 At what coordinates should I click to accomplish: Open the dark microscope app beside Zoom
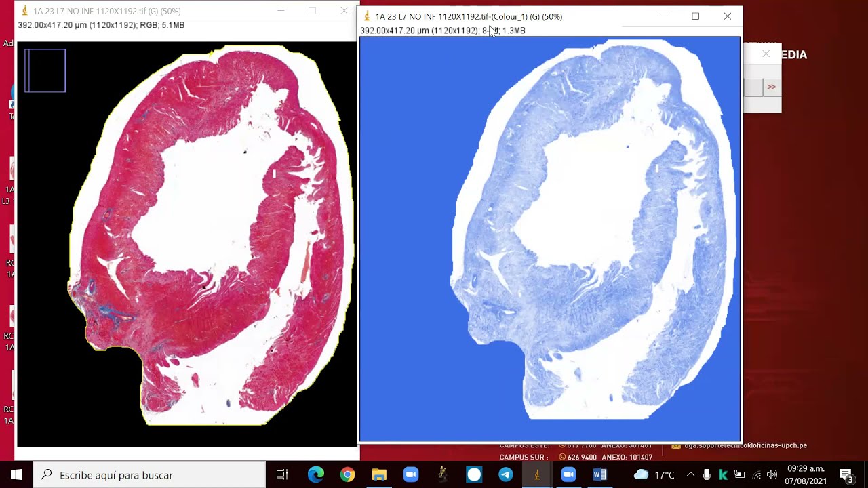pyautogui.click(x=442, y=475)
